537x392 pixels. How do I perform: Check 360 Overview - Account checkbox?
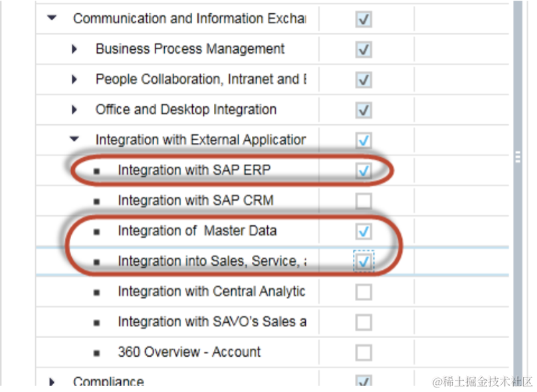pos(364,352)
